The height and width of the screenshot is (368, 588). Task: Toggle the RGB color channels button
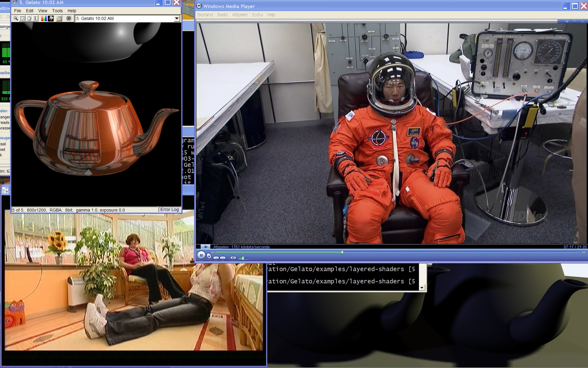pyautogui.click(x=44, y=18)
